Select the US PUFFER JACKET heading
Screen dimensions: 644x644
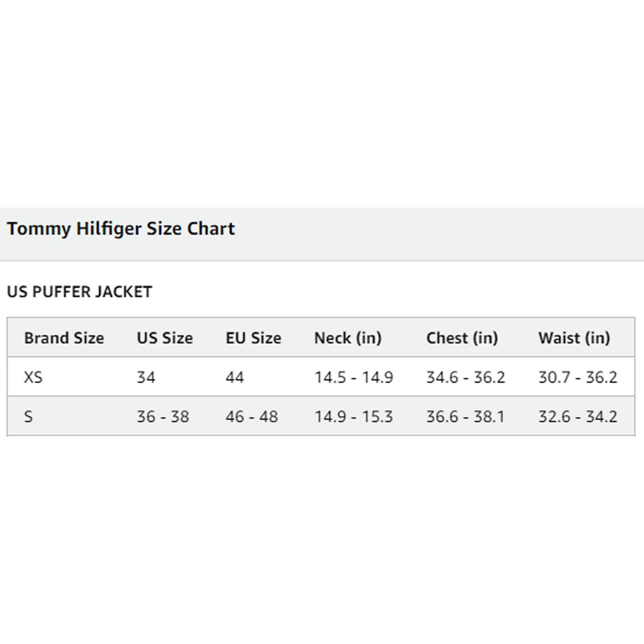[79, 292]
